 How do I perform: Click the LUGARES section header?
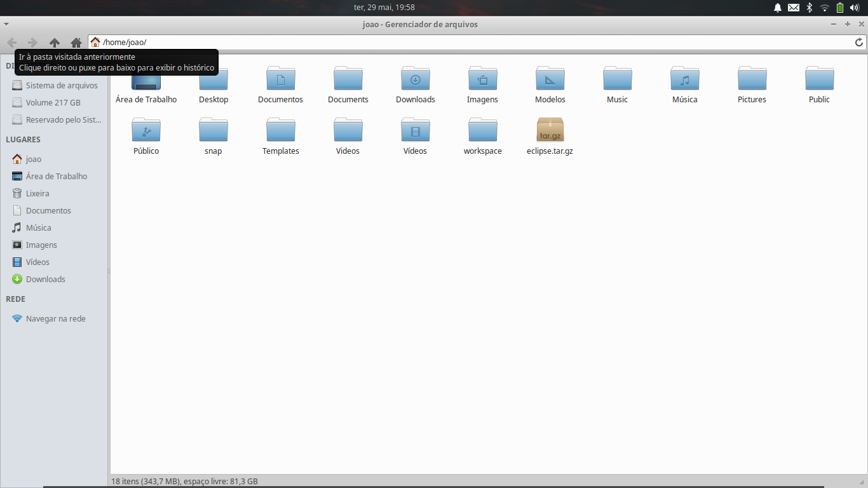coord(23,139)
